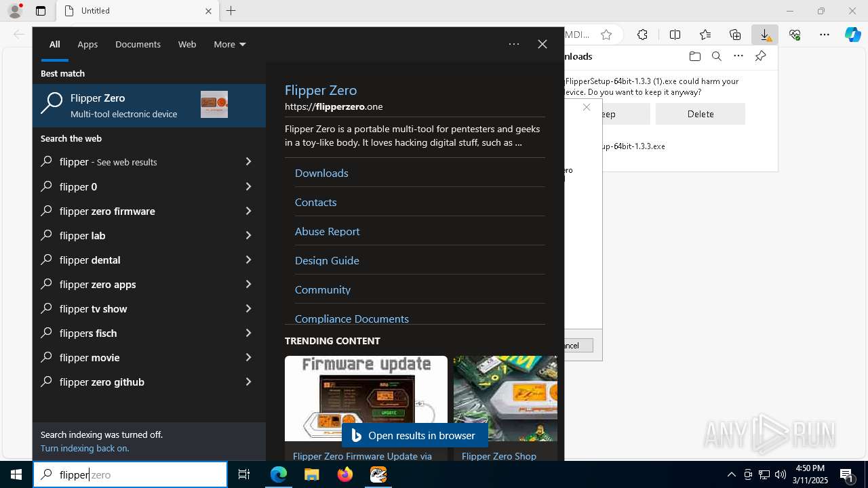Click 'Turn indexing back on' link

[85, 448]
